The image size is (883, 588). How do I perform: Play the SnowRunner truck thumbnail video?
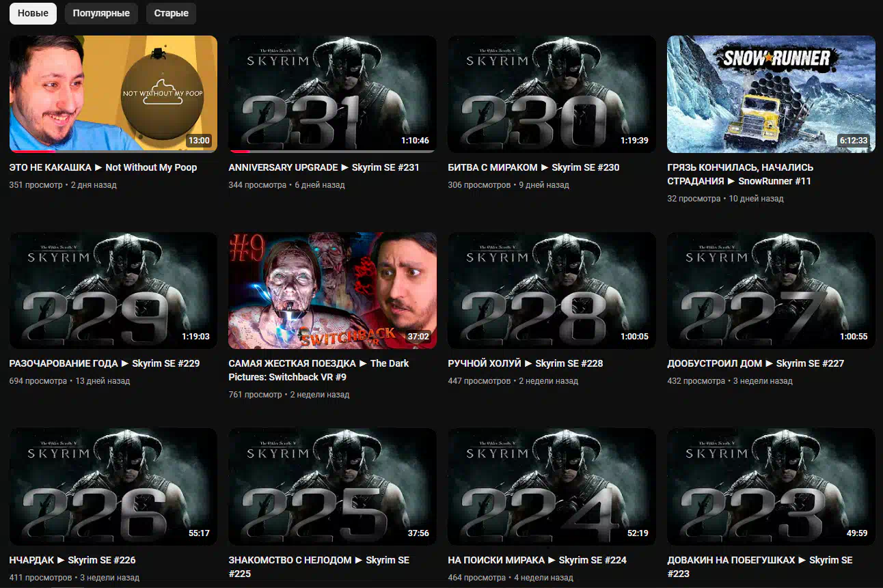click(x=771, y=94)
